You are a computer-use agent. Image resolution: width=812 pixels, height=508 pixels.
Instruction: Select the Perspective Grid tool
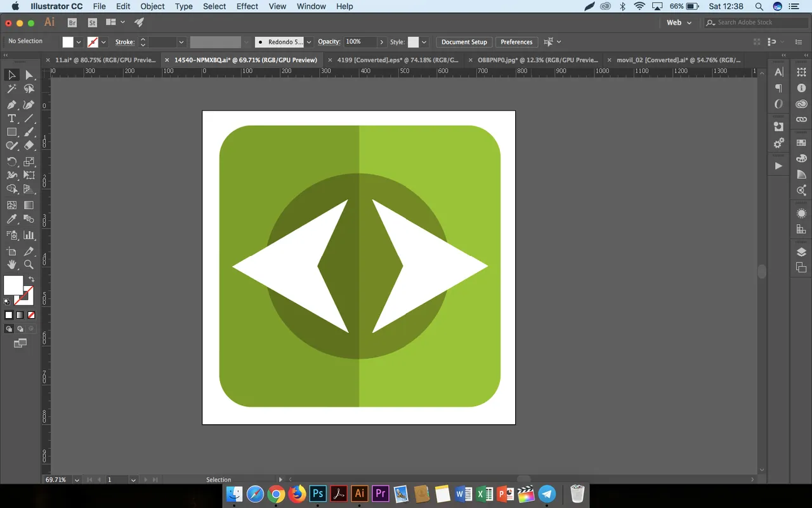point(29,189)
